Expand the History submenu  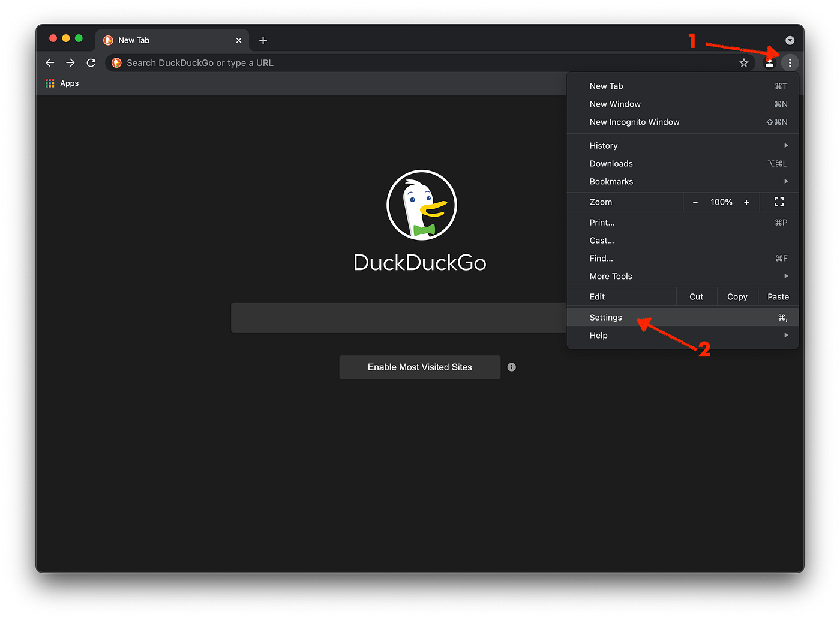click(683, 146)
